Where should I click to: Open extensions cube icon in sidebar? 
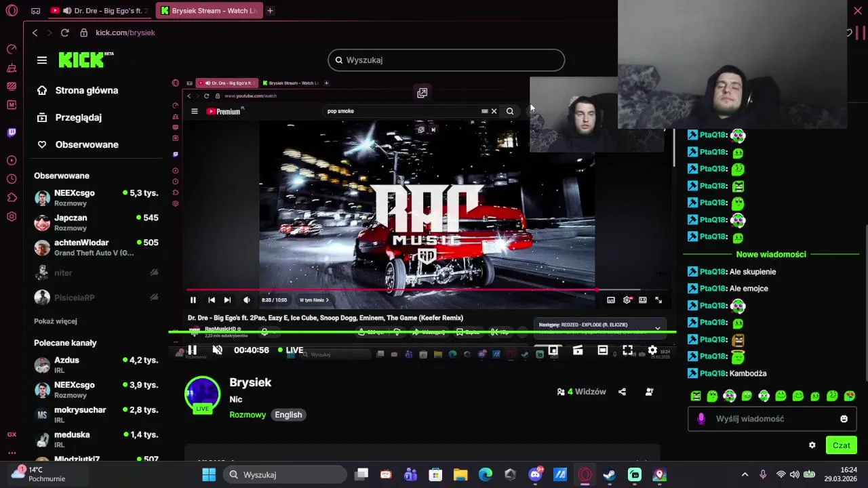[12, 198]
